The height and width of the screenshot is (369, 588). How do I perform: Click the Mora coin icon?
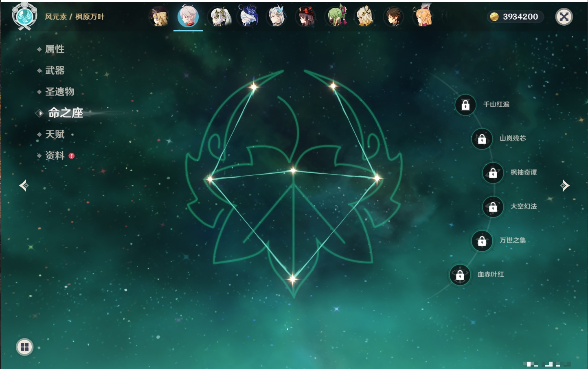point(494,17)
